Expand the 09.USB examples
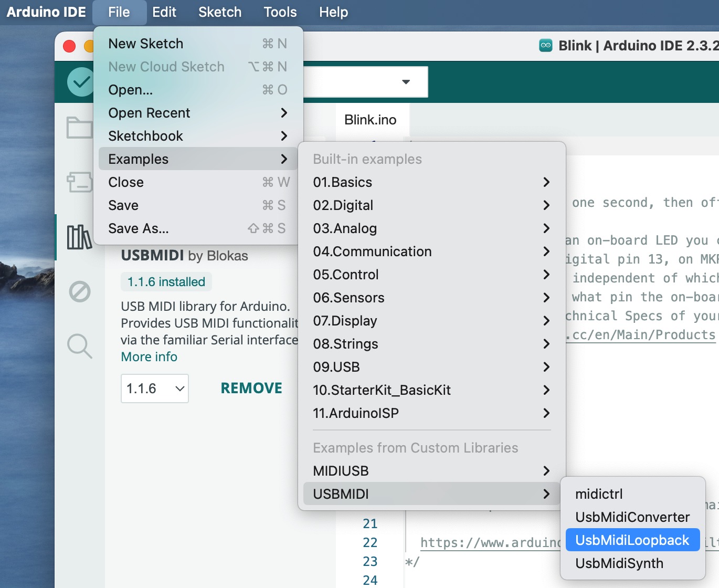Screen dimensions: 719x588 (x=432, y=367)
